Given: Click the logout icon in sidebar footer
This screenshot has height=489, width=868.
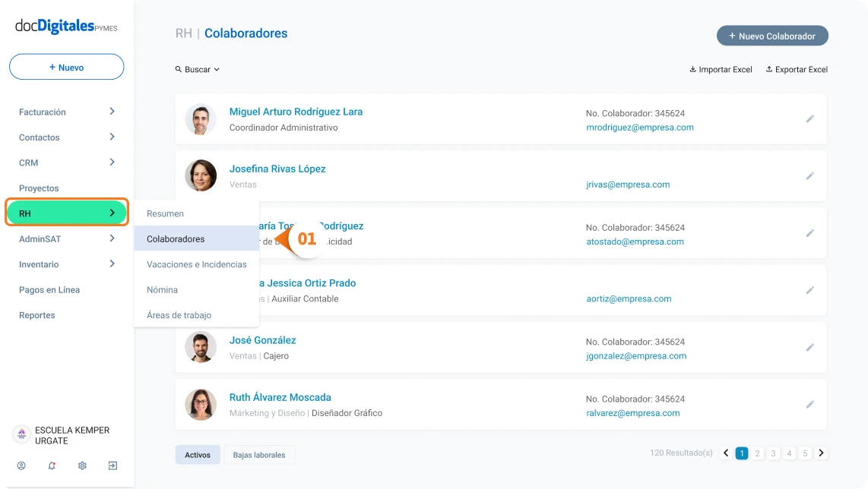Looking at the screenshot, I should (x=112, y=465).
